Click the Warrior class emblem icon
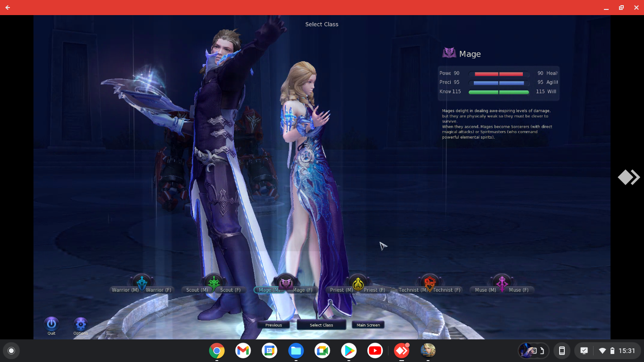This screenshot has height=362, width=644. [x=142, y=283]
